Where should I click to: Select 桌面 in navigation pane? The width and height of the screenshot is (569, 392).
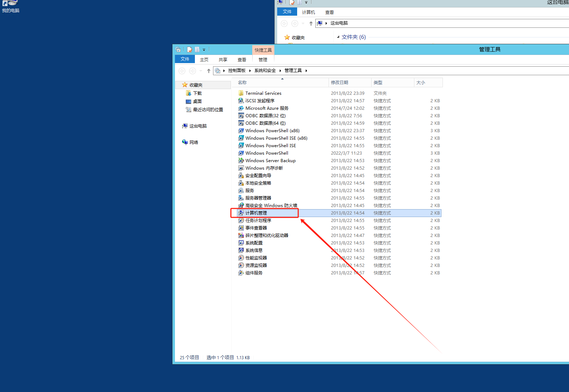pos(197,101)
